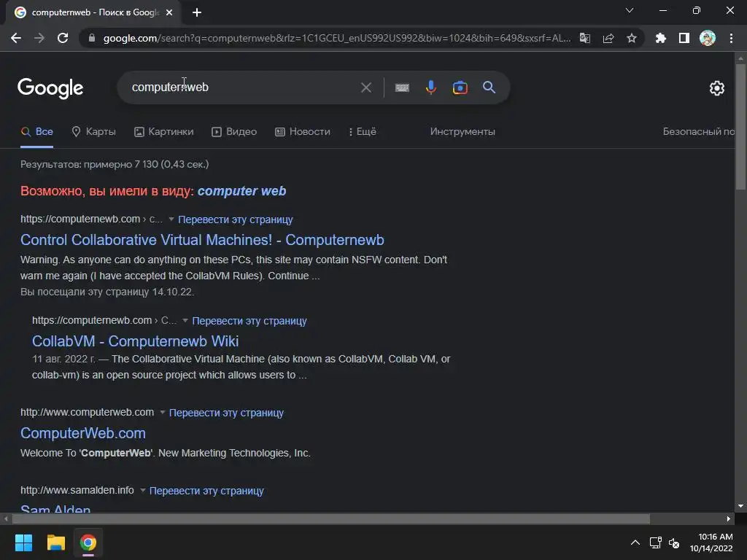
Task: Bookmark this page with the star icon
Action: pyautogui.click(x=632, y=38)
